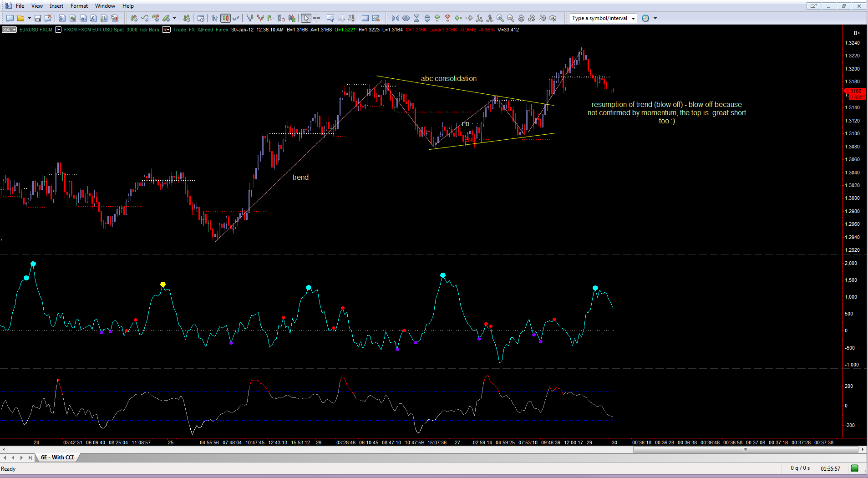Click the zoom out magnifier

[511, 18]
